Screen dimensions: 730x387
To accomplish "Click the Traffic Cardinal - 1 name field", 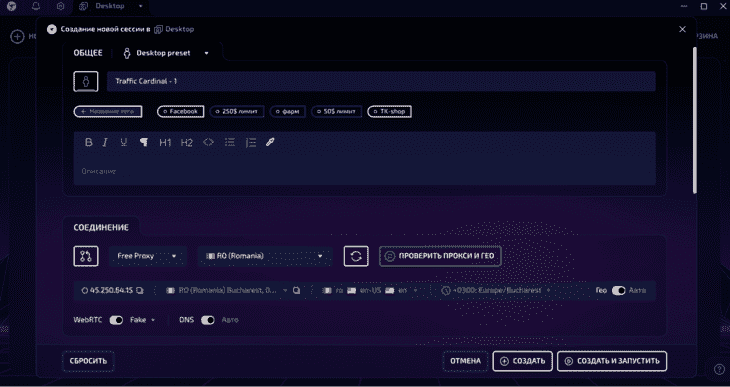I will [x=381, y=81].
